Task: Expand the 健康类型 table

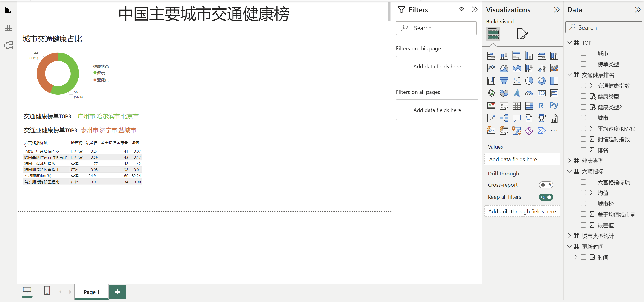Action: [x=569, y=161]
